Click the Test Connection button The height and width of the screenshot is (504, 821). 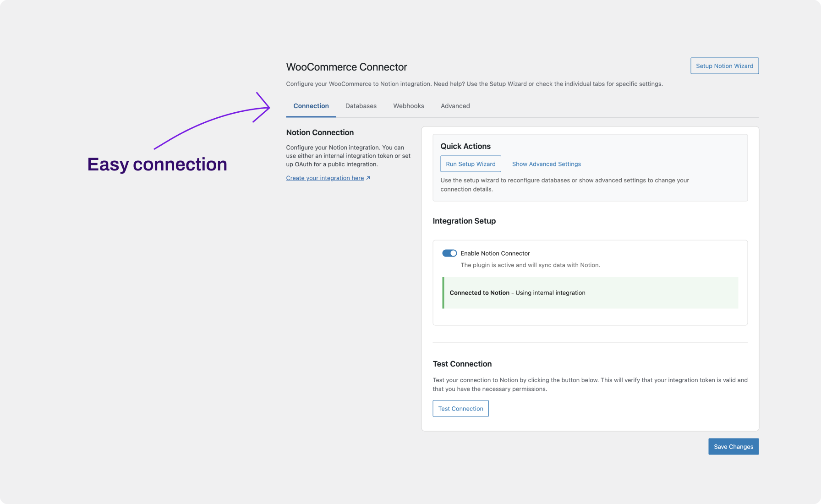[460, 408]
